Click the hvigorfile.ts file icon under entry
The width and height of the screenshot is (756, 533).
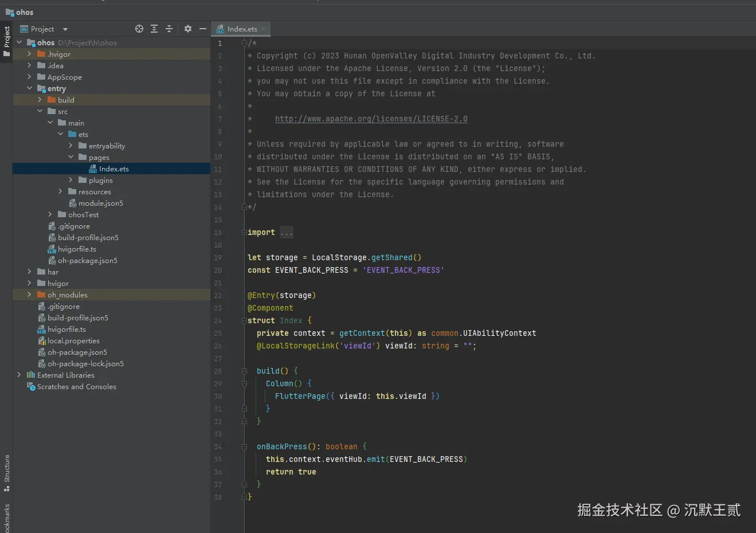pyautogui.click(x=52, y=249)
